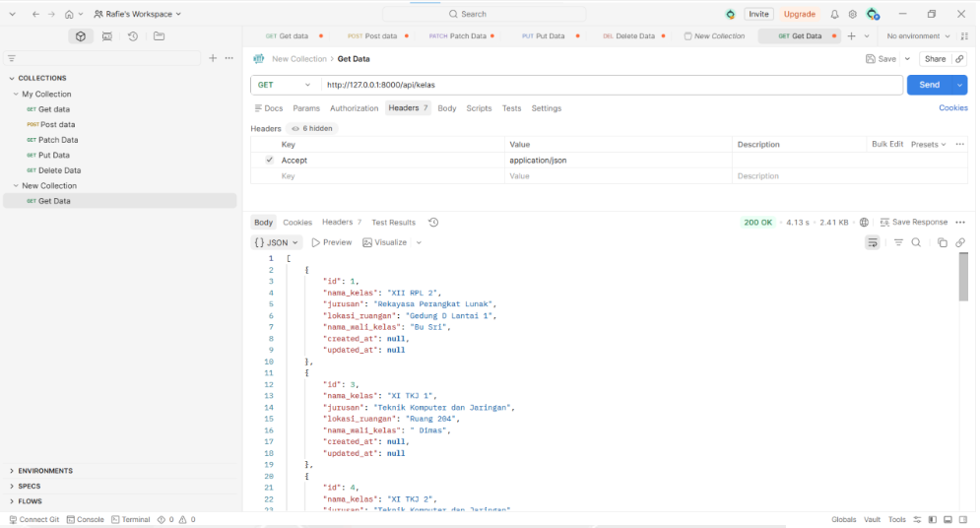
Task: Open the GET method dropdown
Action: click(284, 85)
